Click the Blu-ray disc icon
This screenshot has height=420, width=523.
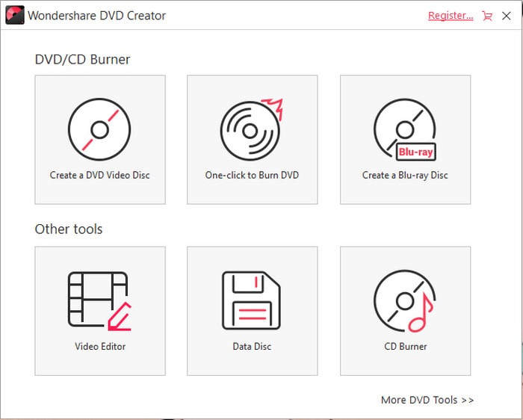point(404,129)
